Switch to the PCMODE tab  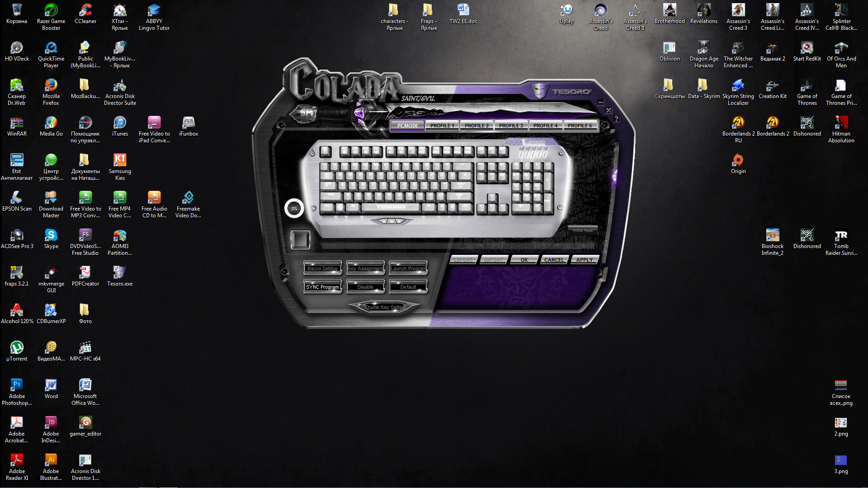coord(407,126)
